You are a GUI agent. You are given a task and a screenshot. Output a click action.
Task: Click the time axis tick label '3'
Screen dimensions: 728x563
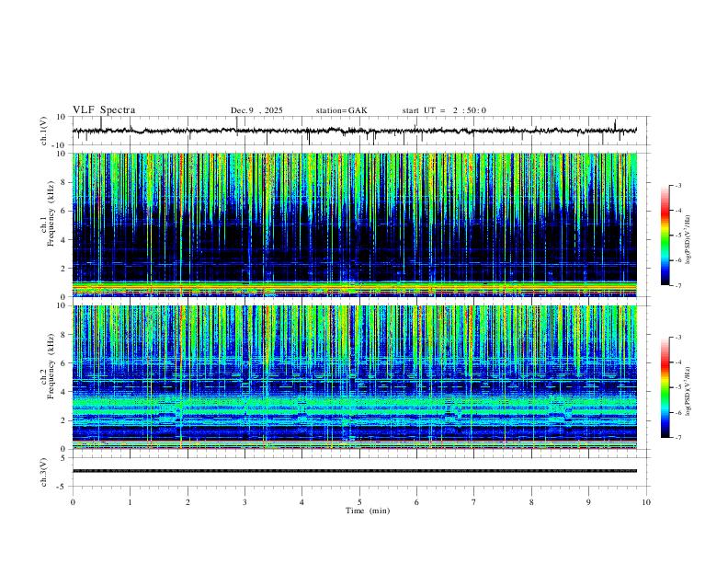tap(245, 502)
